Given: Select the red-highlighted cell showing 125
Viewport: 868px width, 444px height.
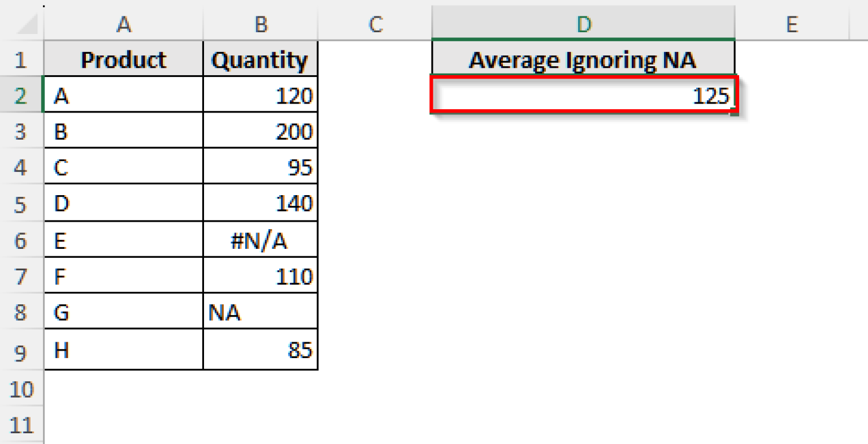Looking at the screenshot, I should click(x=583, y=96).
